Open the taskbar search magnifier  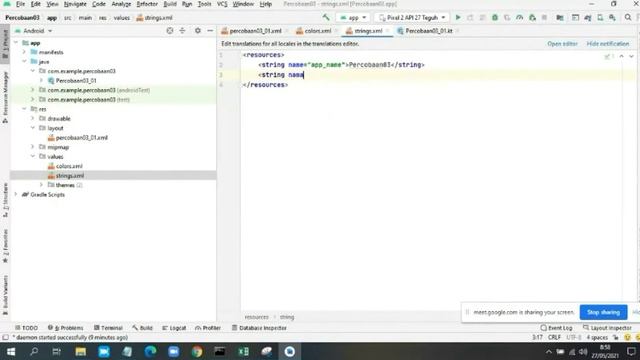34,351
